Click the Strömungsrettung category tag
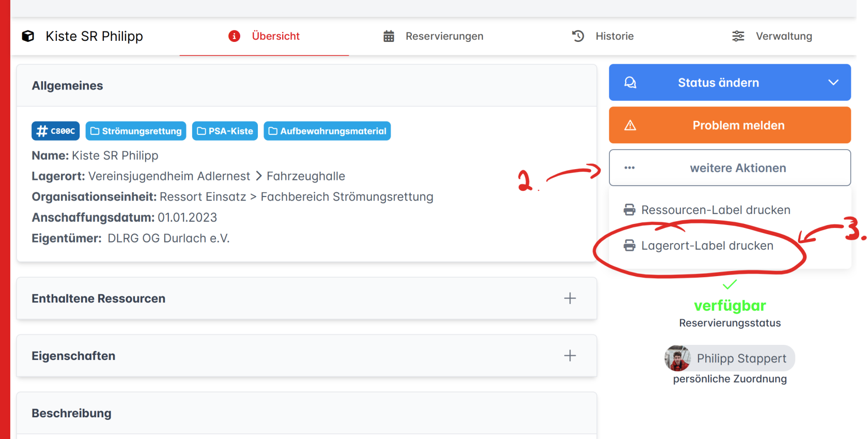 pyautogui.click(x=136, y=131)
